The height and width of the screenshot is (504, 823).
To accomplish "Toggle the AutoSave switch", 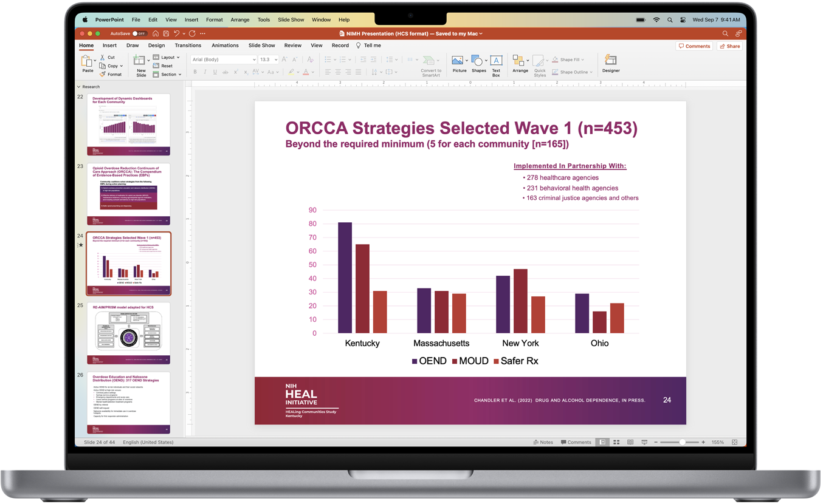I will [139, 33].
